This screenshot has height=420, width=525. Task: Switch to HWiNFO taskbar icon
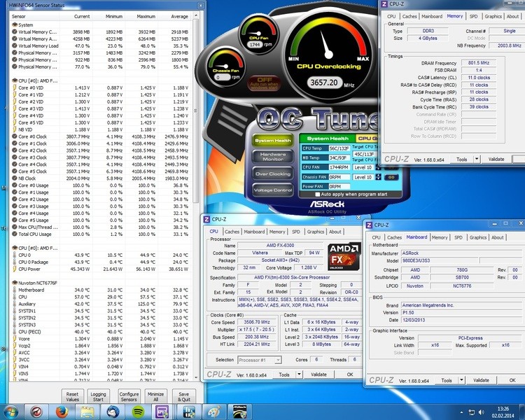click(189, 412)
